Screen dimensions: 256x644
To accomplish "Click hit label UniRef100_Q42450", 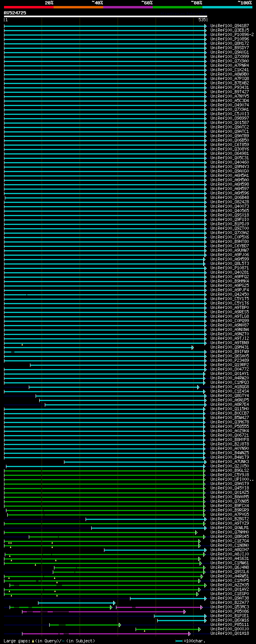I will [x=230, y=294].
